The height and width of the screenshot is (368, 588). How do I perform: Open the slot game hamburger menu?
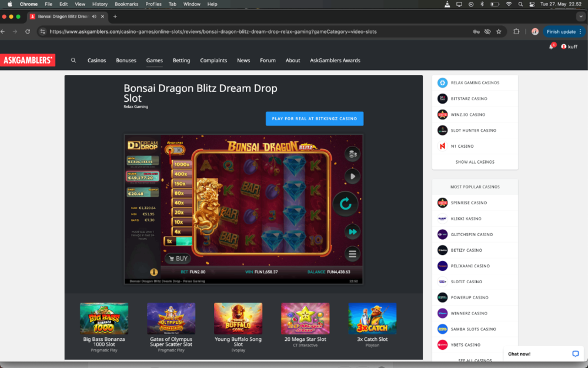(352, 254)
